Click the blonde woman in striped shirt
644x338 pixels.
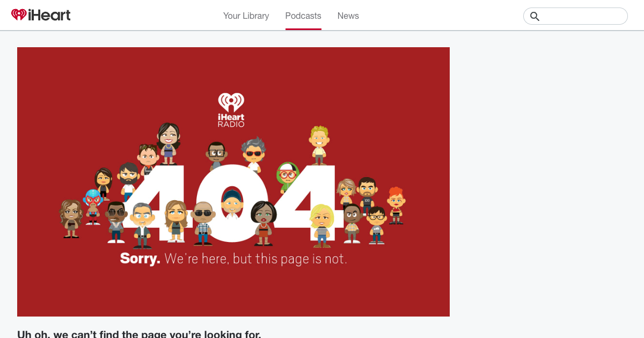tap(322, 225)
